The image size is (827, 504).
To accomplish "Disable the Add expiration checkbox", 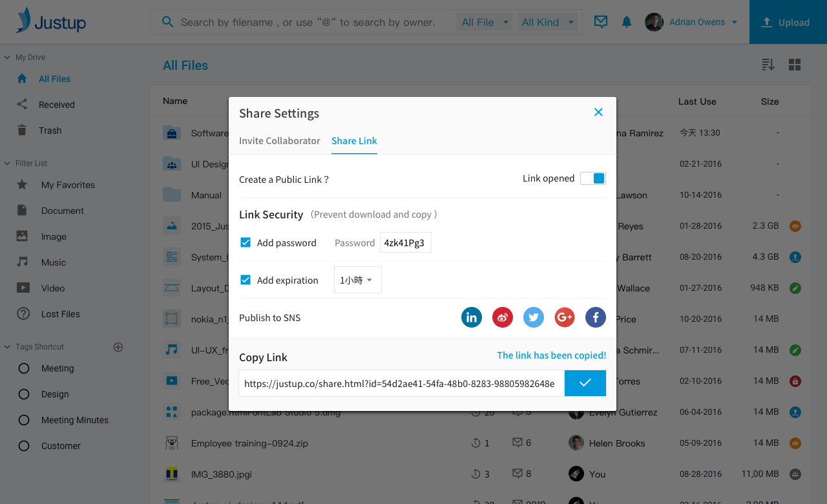I will pyautogui.click(x=246, y=280).
